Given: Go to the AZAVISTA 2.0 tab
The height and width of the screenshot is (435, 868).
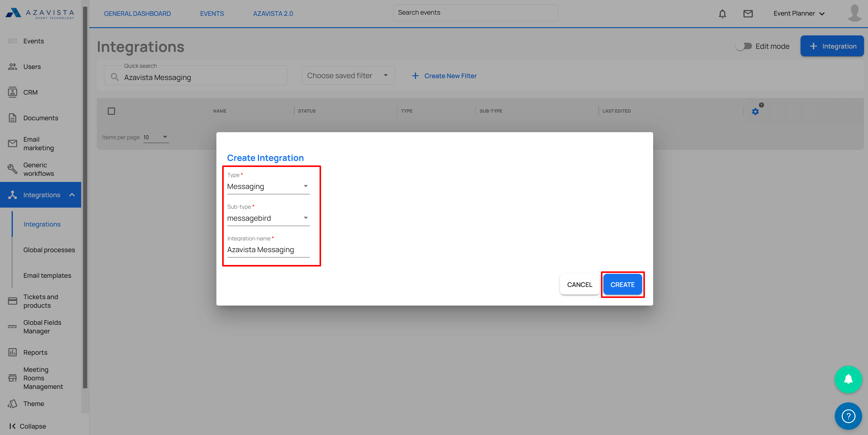Looking at the screenshot, I should 273,13.
